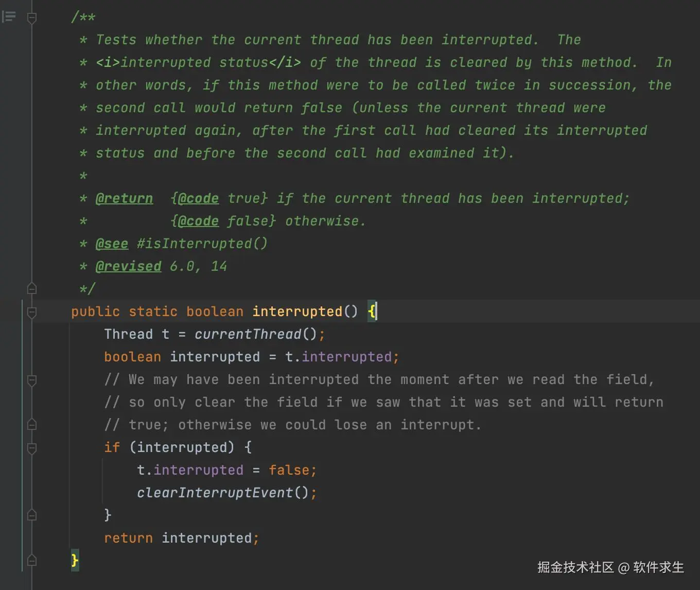
Task: Click the @code tag before "true}"
Action: (198, 199)
